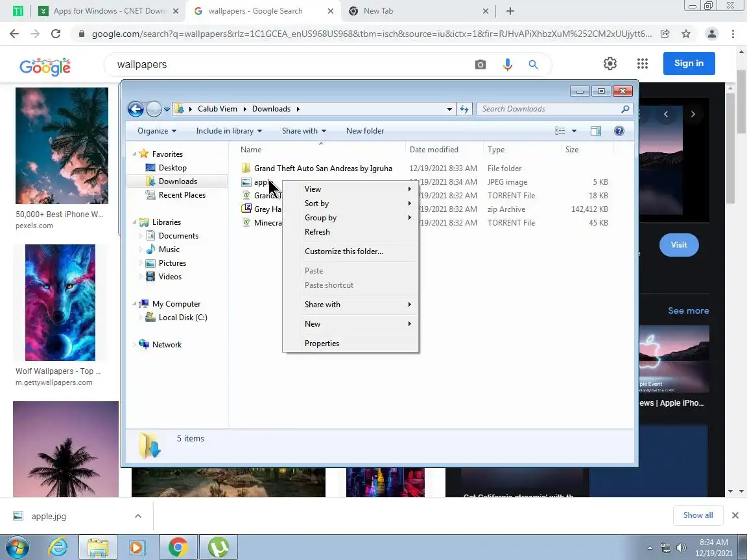The width and height of the screenshot is (747, 560).
Task: Open Windows Media Player from taskbar
Action: coord(136,547)
